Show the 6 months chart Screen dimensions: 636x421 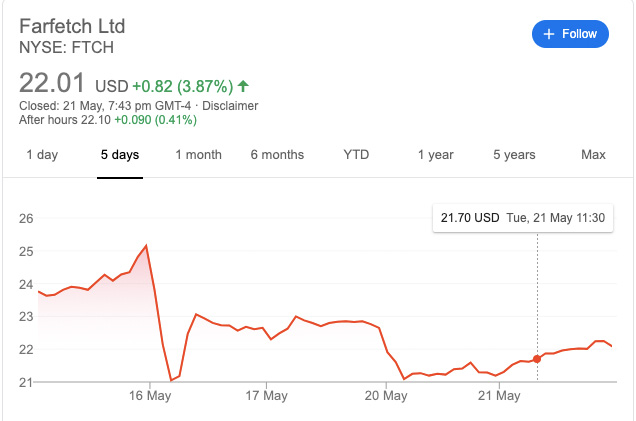(277, 155)
